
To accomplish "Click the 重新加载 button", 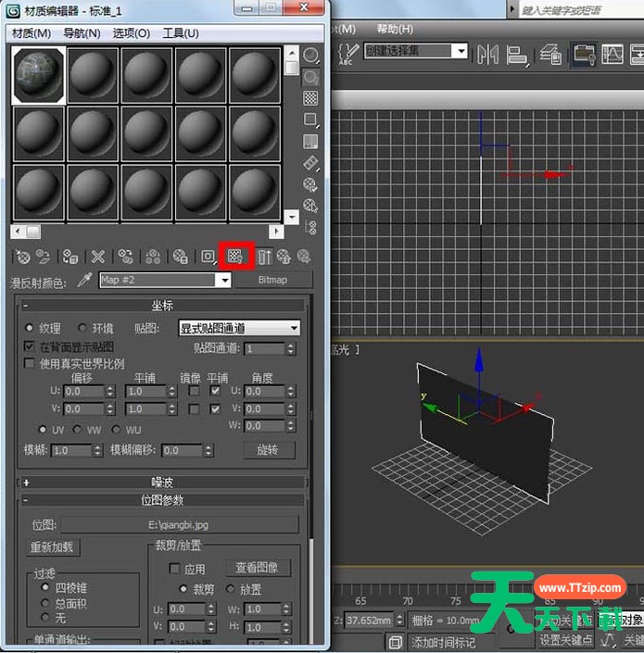I will coord(53,546).
